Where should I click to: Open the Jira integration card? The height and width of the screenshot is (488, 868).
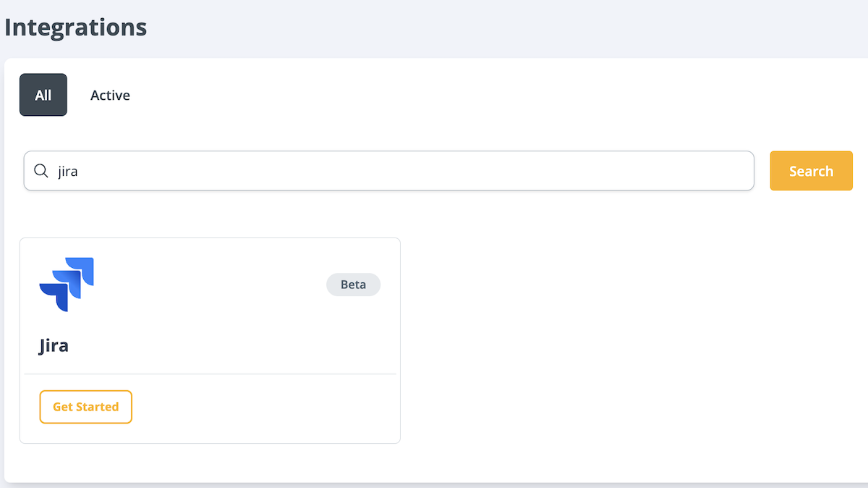click(x=210, y=340)
